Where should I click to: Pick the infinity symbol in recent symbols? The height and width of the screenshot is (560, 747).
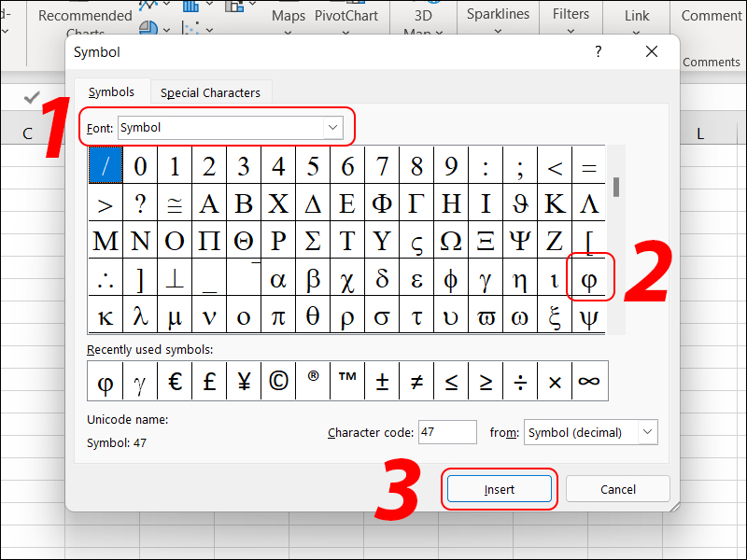click(589, 381)
